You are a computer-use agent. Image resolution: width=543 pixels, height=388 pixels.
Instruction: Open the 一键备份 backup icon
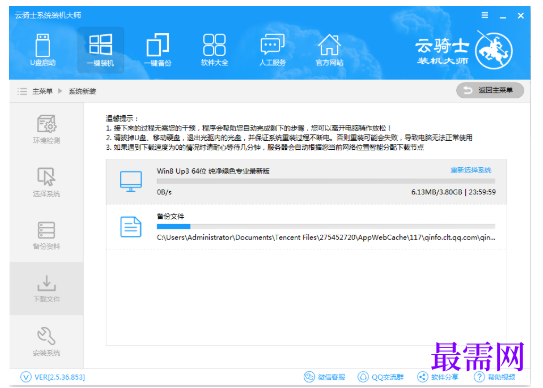[158, 50]
